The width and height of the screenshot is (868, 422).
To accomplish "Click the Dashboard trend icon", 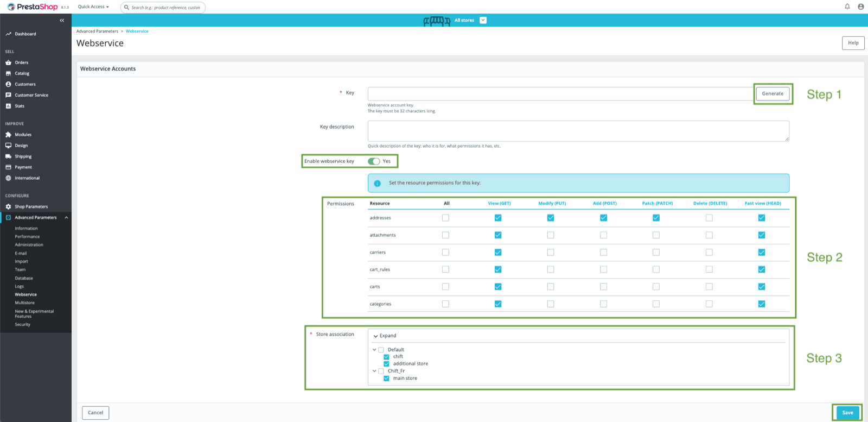I will [x=8, y=34].
